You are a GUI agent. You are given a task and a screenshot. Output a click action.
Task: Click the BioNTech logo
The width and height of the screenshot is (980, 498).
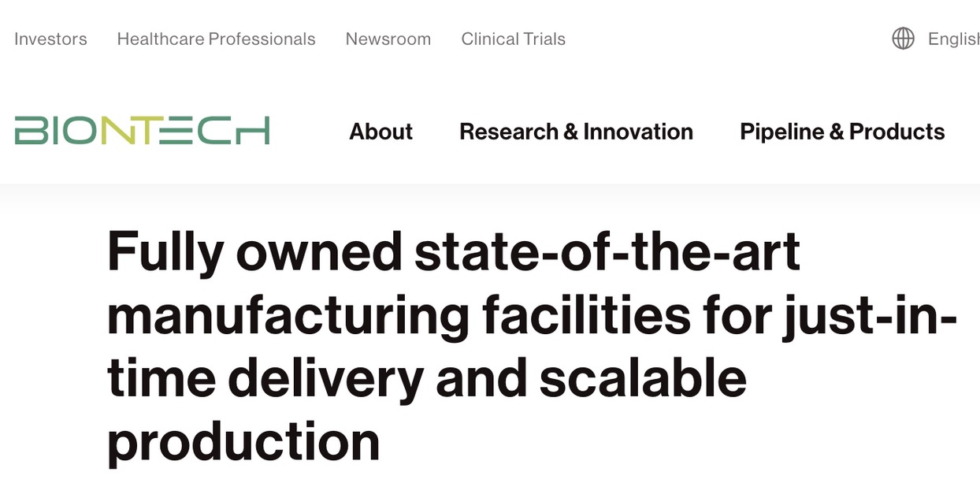(142, 131)
